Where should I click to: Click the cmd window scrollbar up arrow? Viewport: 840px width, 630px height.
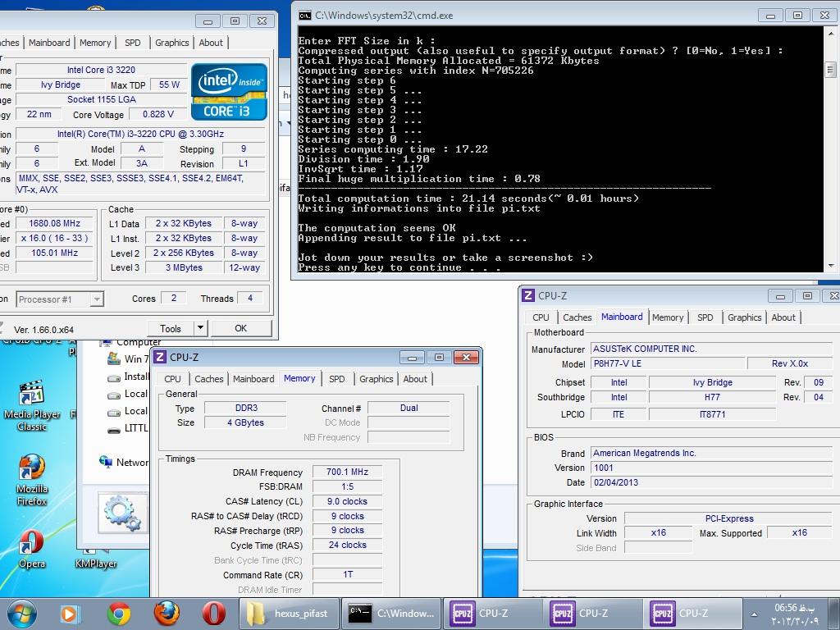click(830, 33)
